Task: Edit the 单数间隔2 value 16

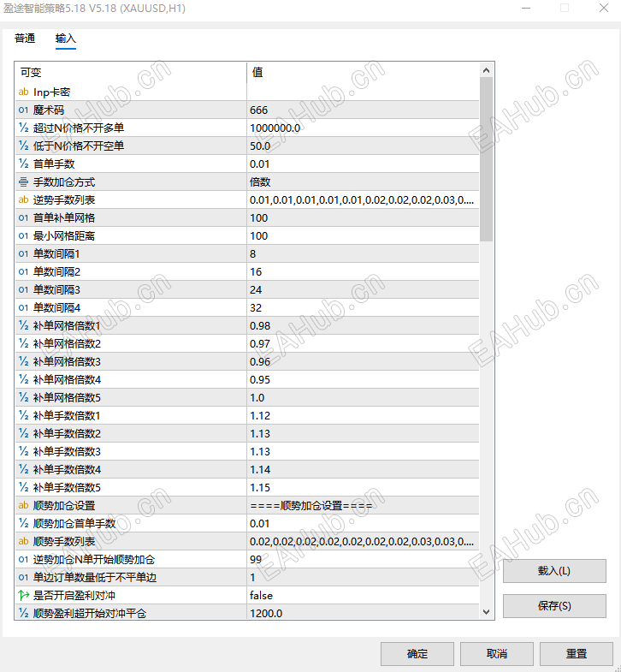Action: click(364, 272)
